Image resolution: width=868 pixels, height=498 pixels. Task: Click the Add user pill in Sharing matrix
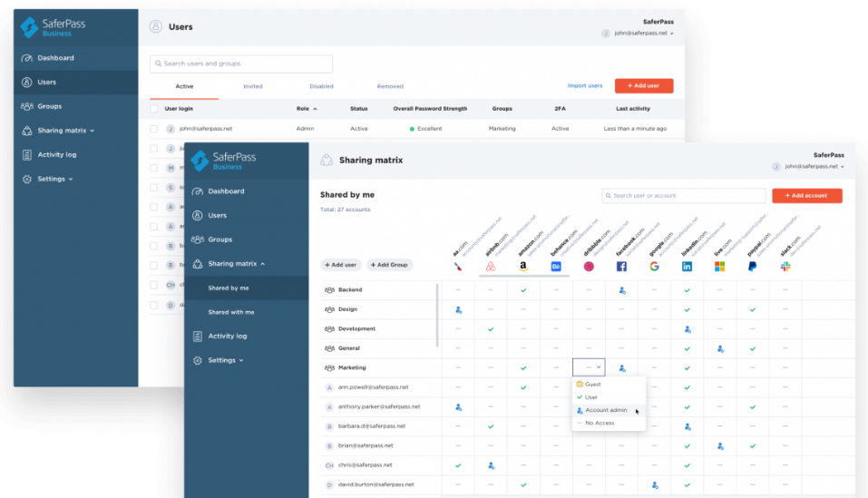(x=340, y=265)
